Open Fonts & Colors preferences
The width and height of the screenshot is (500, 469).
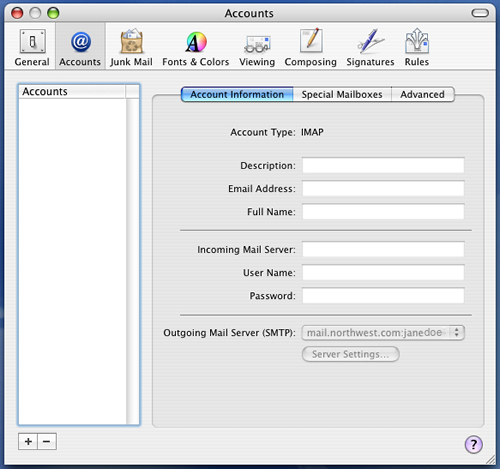coord(196,47)
